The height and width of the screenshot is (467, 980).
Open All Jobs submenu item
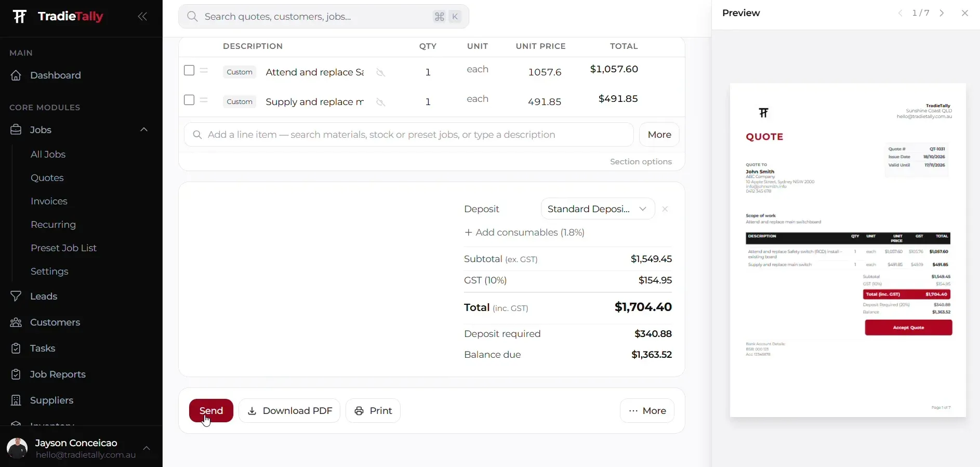tap(48, 154)
